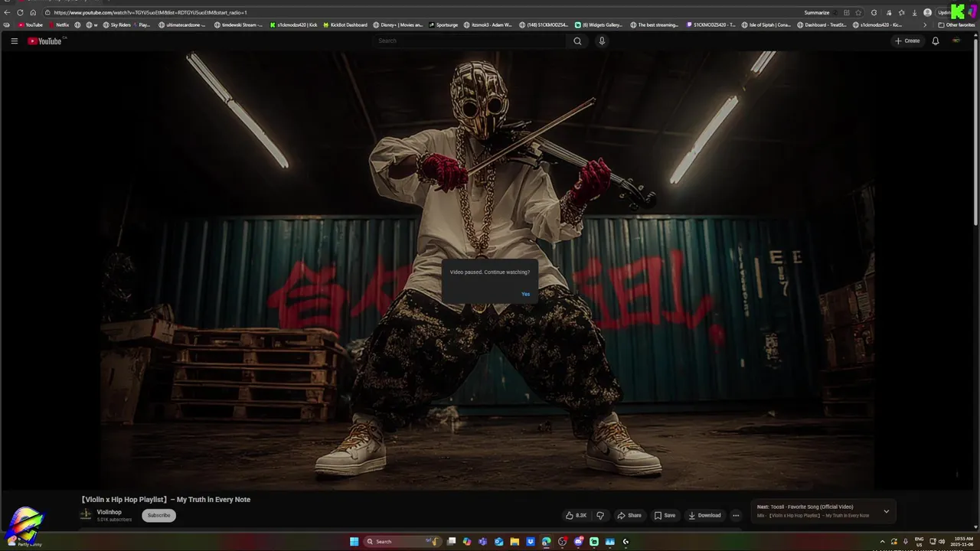Click the YouTube search magnifier button
980x551 pixels.
coord(577,41)
